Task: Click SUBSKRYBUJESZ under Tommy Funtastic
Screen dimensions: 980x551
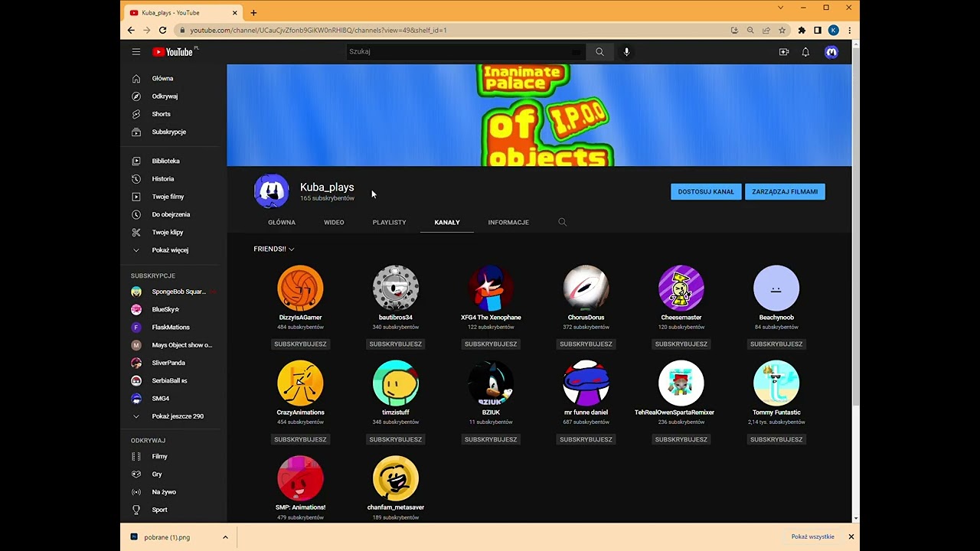Action: coord(776,439)
